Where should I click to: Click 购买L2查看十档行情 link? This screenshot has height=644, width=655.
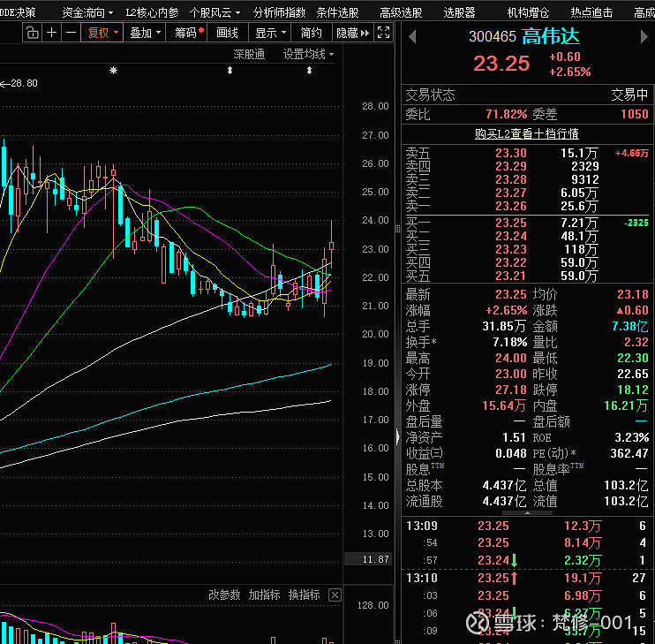point(527,133)
